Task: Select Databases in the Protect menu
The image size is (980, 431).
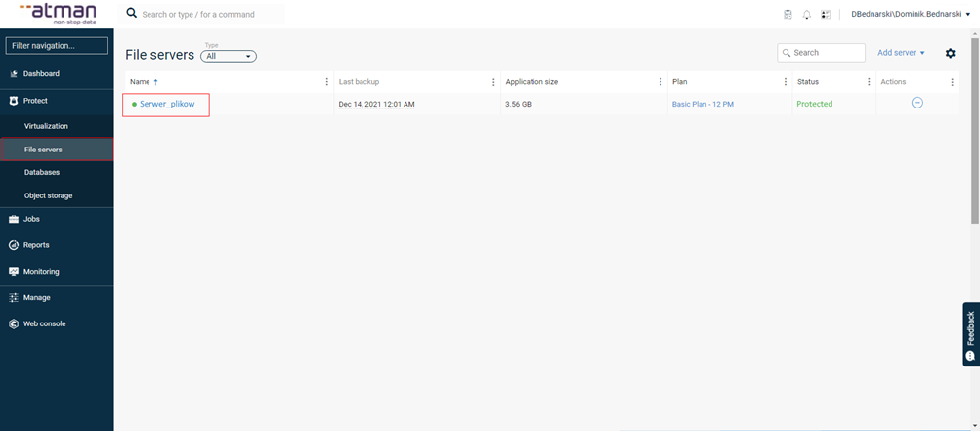Action: click(42, 172)
